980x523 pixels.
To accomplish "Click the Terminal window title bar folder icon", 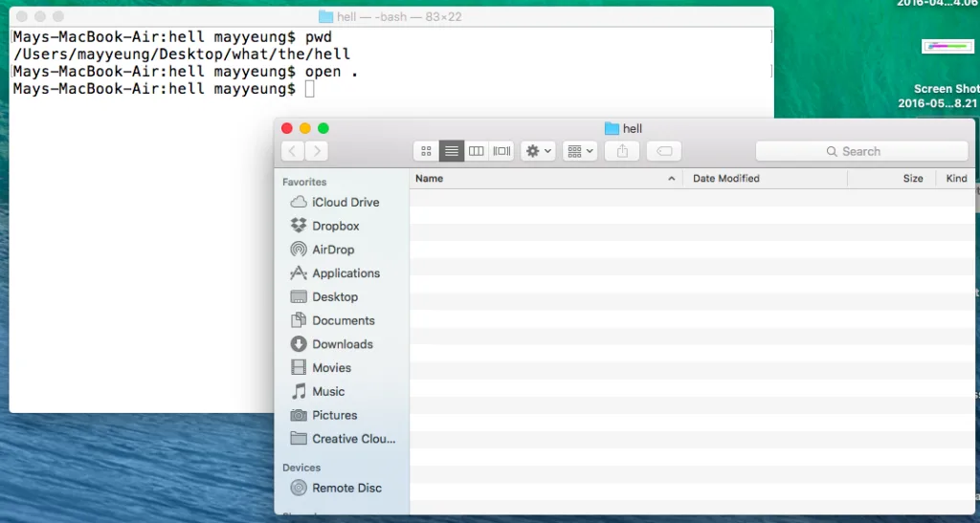I will (x=325, y=17).
